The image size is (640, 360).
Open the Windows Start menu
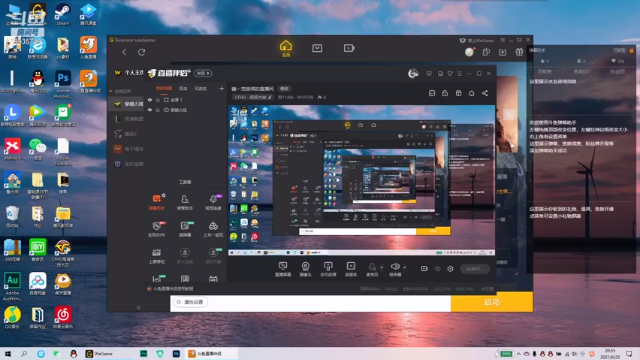(x=7, y=354)
